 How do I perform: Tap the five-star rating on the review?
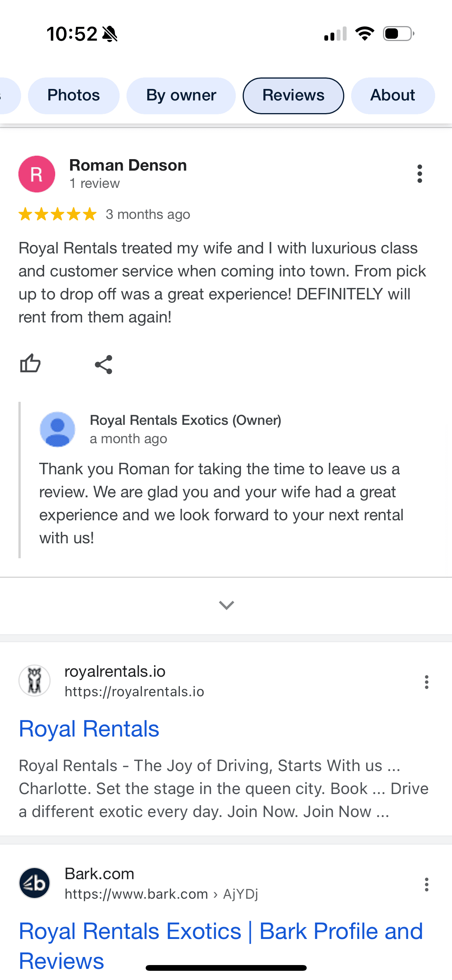(x=57, y=214)
